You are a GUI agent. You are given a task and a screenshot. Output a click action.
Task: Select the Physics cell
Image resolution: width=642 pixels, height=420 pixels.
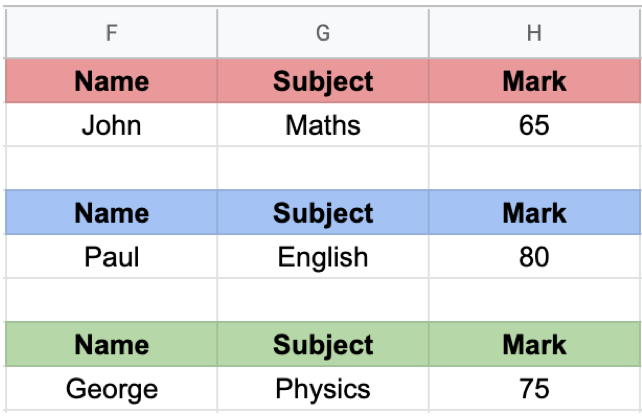323,388
